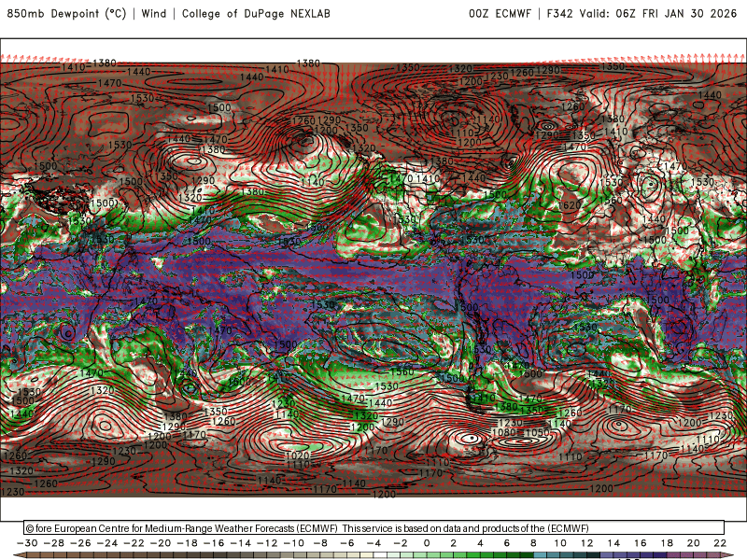Click the '-16' colorbar scale label
This screenshot has height=560, width=747.
214,543
